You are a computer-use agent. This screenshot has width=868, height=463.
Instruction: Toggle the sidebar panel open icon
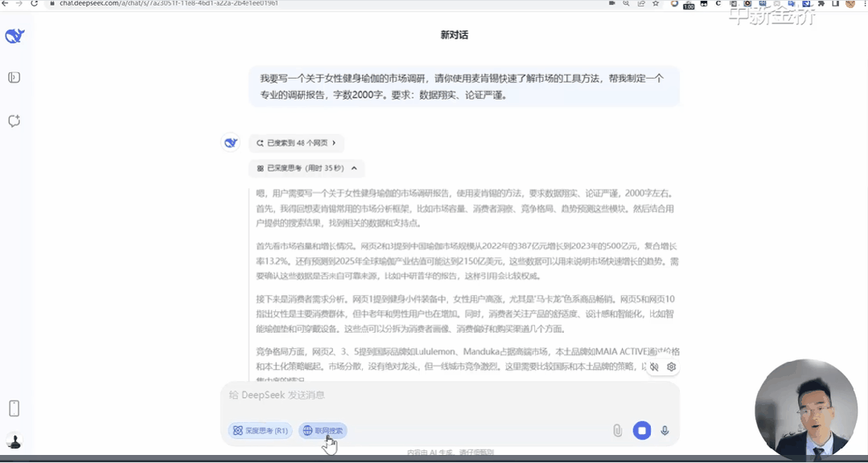tap(14, 77)
